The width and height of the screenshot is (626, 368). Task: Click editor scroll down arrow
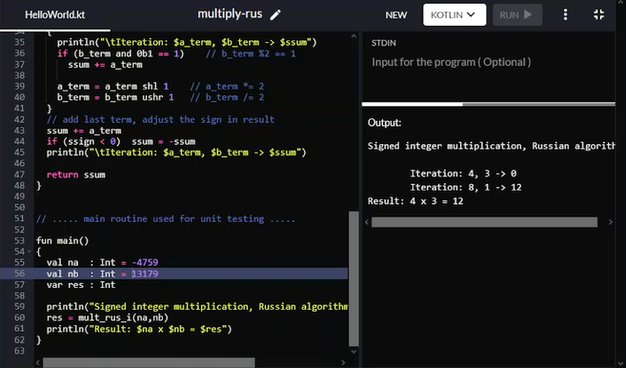pyautogui.click(x=354, y=351)
